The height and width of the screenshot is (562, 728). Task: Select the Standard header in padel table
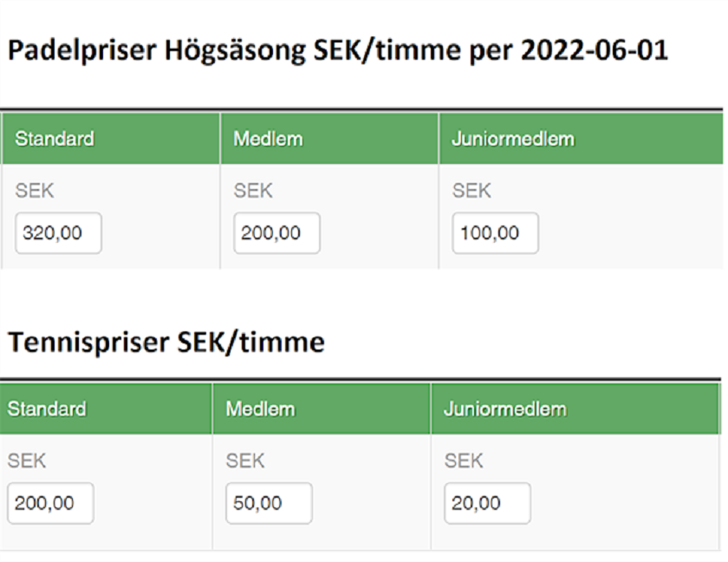coord(55,139)
